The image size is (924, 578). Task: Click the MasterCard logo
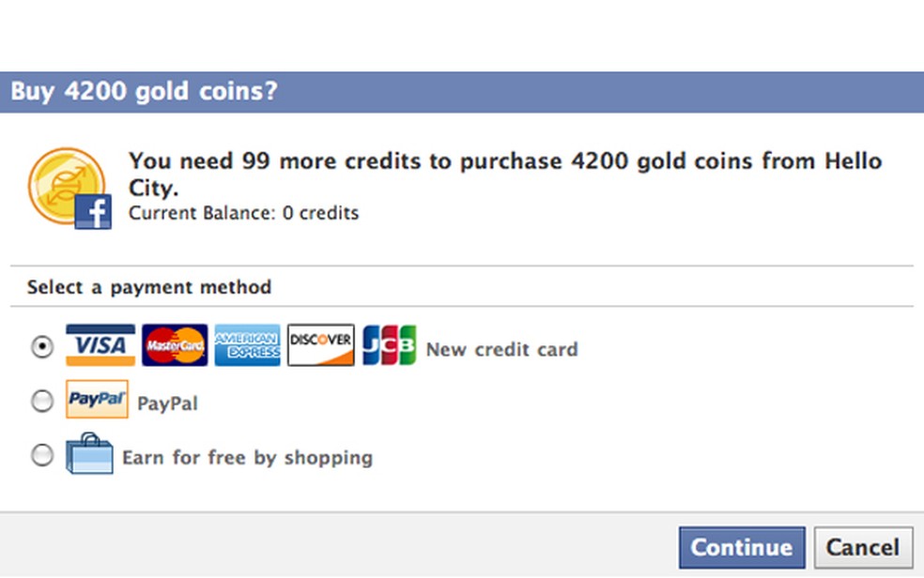(x=175, y=345)
